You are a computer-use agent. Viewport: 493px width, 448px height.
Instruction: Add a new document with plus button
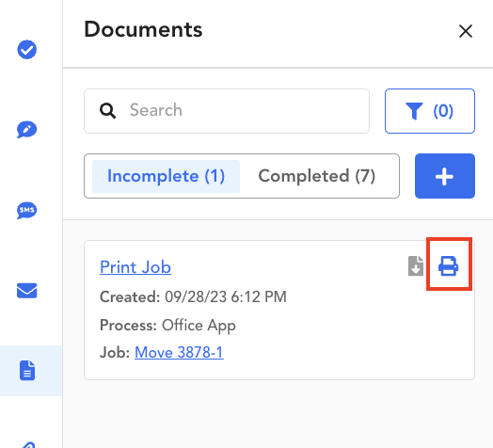click(445, 176)
